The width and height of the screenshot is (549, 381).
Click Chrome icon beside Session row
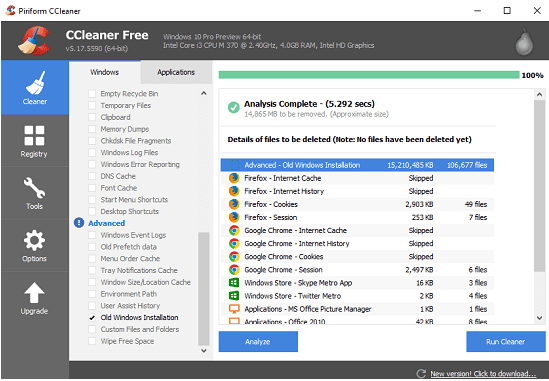(234, 270)
